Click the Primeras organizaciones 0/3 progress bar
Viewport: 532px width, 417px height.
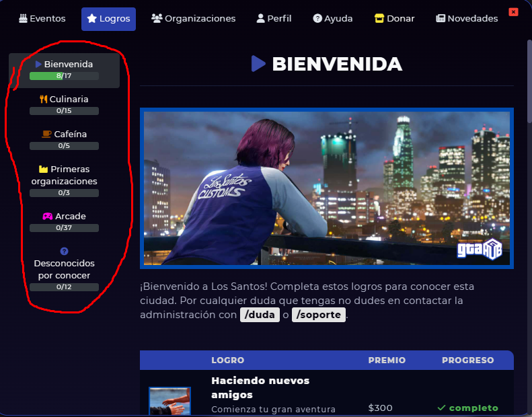tap(64, 193)
